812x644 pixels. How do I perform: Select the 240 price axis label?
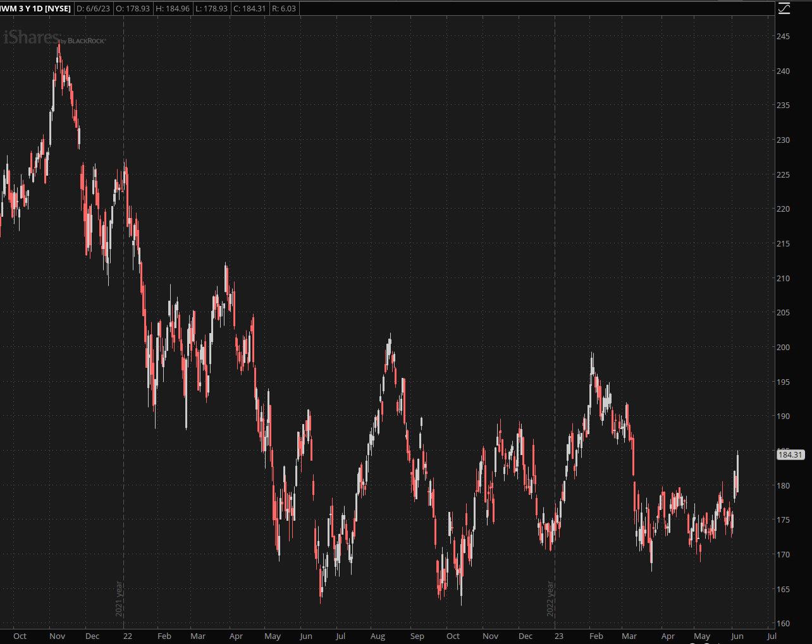(x=783, y=71)
